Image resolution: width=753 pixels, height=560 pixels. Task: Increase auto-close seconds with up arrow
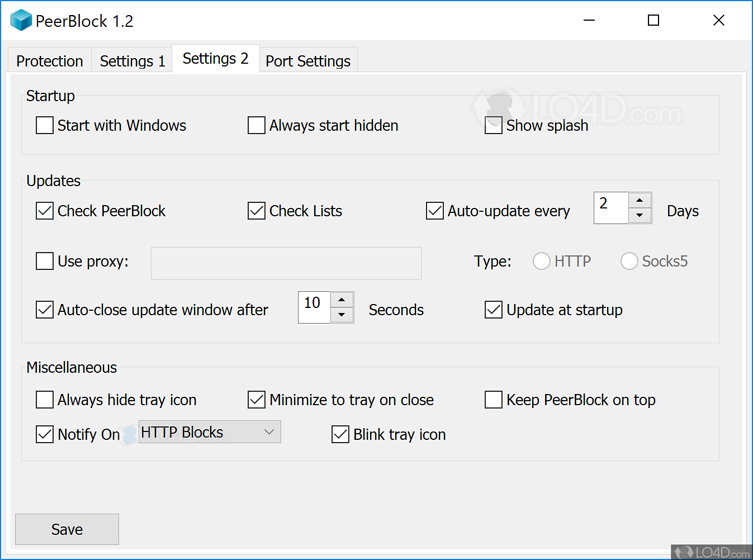(x=342, y=300)
